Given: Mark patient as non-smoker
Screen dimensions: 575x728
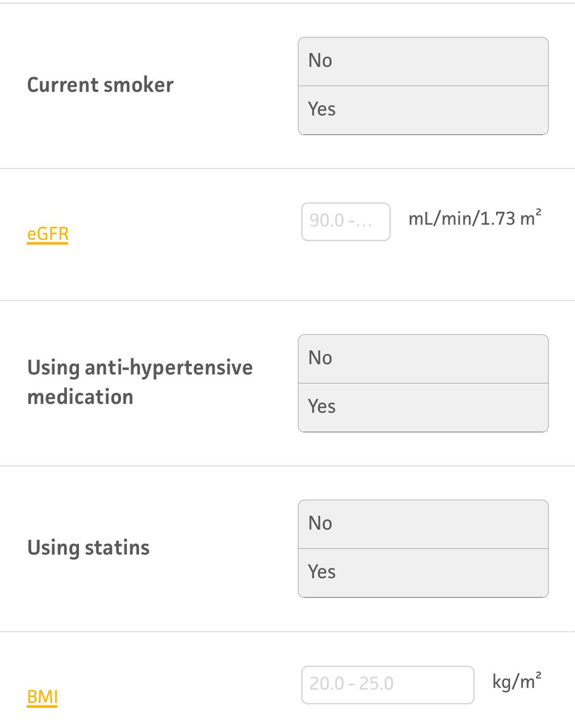Looking at the screenshot, I should pyautogui.click(x=423, y=61).
